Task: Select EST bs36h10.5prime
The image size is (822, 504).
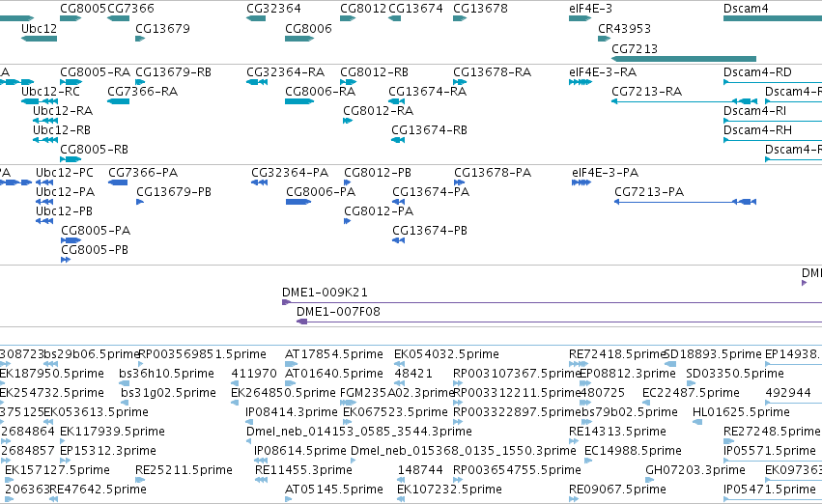Action: (125, 383)
